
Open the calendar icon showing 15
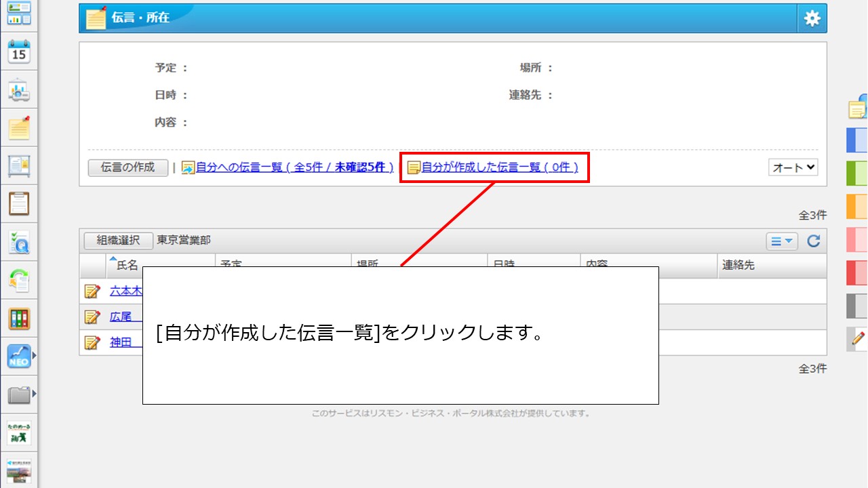coord(19,52)
